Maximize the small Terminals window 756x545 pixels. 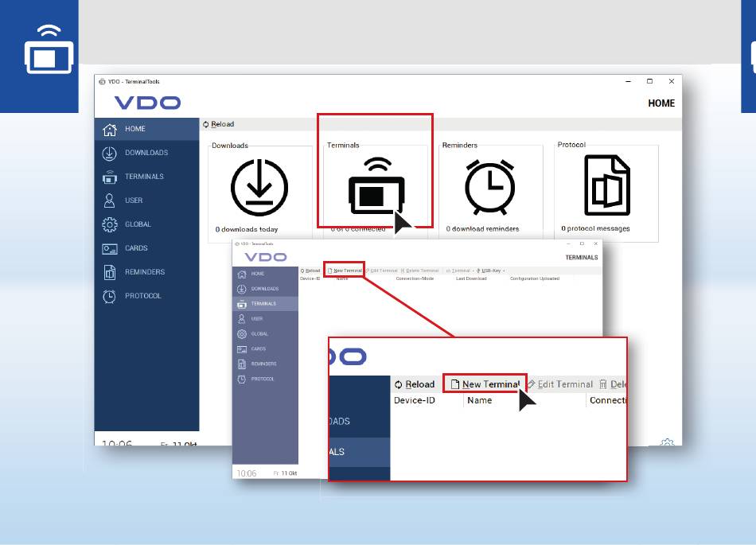(582, 243)
